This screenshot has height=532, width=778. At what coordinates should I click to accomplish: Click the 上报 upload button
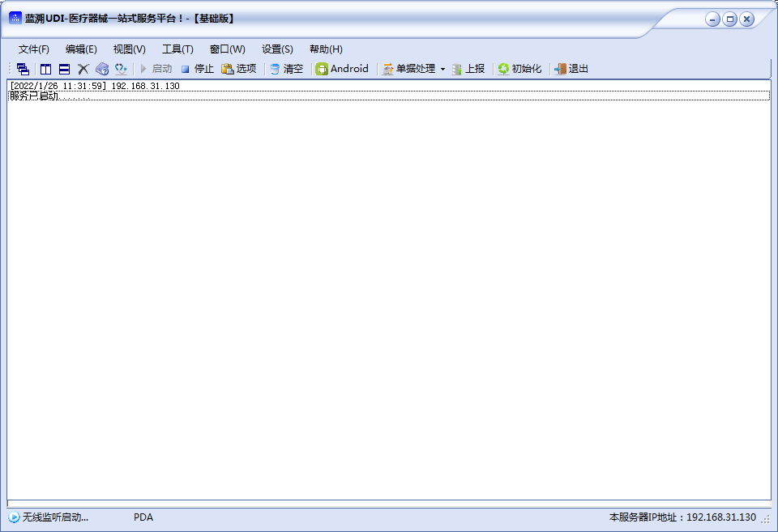click(x=468, y=69)
